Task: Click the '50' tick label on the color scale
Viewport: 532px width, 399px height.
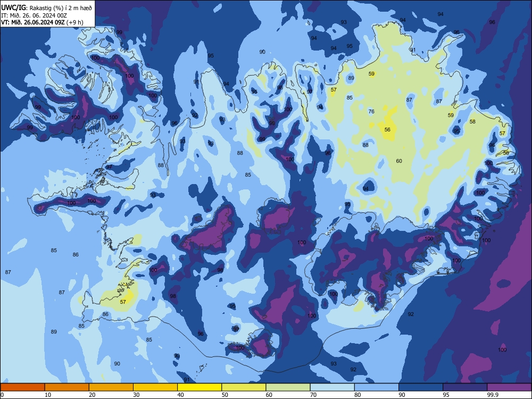Action: 225,395
